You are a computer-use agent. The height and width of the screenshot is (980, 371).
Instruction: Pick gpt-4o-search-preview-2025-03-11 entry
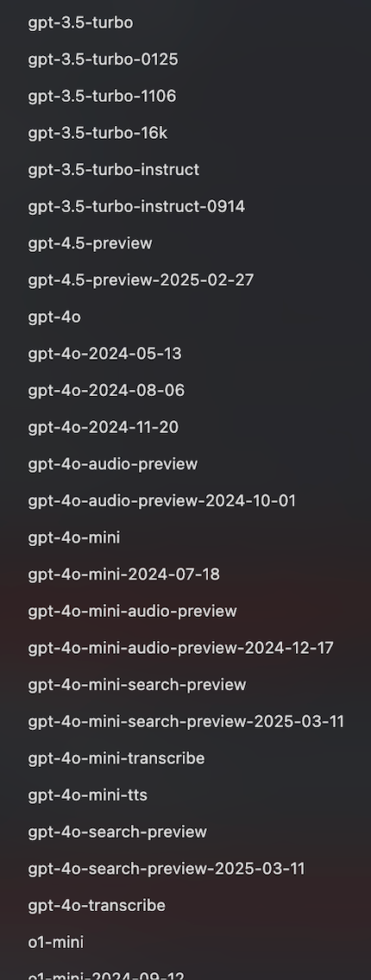[x=167, y=869]
